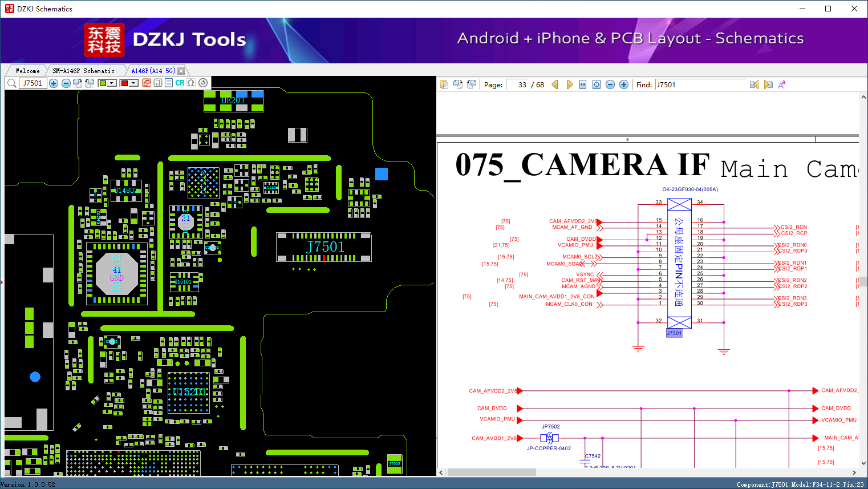Click the text size 'Aa' search option icon
Viewport: 868px width, 489px height.
(x=782, y=84)
